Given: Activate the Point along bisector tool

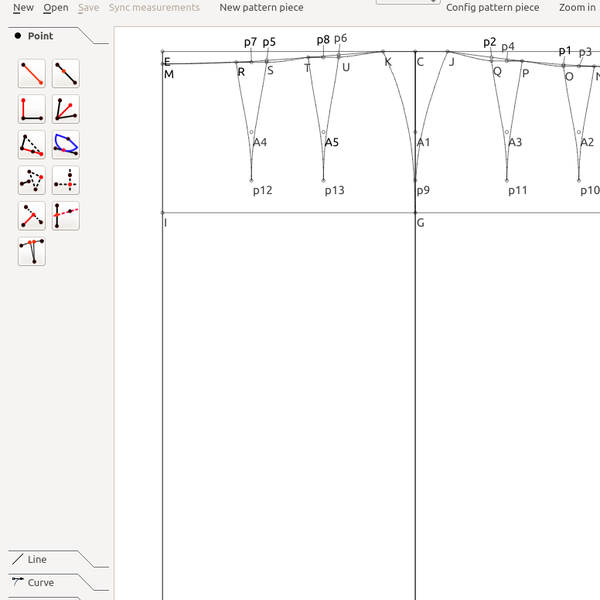Looking at the screenshot, I should (x=66, y=110).
